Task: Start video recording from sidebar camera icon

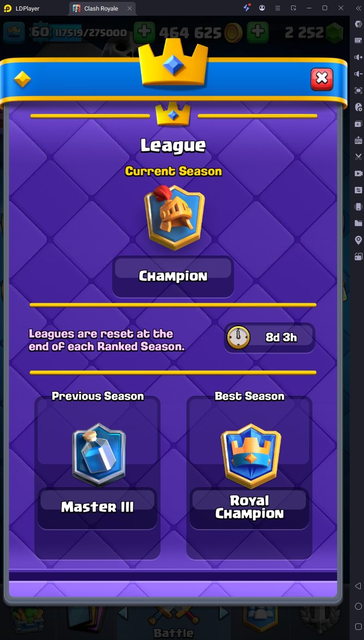Action: pos(358,173)
